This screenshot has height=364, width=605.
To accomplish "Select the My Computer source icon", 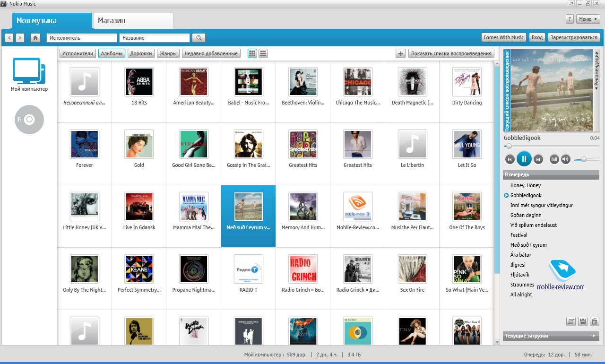I will pyautogui.click(x=29, y=71).
